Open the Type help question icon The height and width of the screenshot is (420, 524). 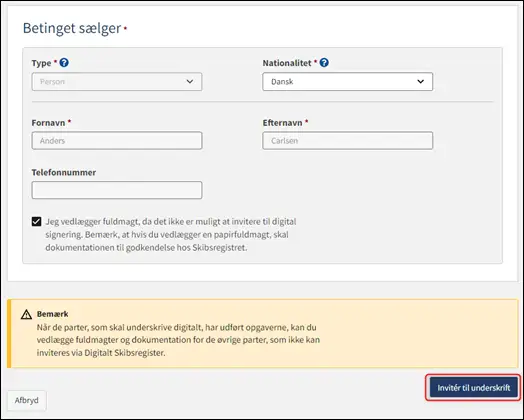[64, 62]
